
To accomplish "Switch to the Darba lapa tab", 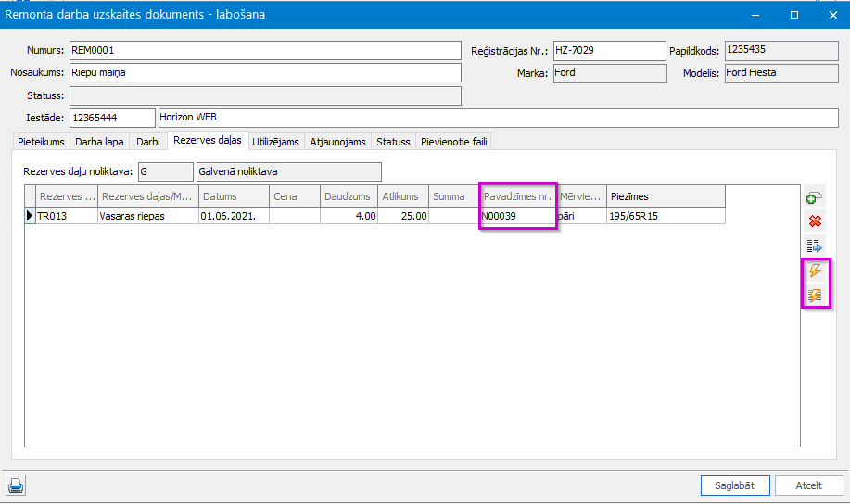I will (99, 142).
